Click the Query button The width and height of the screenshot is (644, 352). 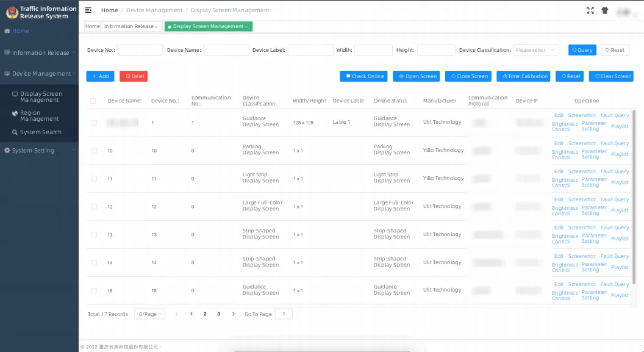click(x=582, y=50)
